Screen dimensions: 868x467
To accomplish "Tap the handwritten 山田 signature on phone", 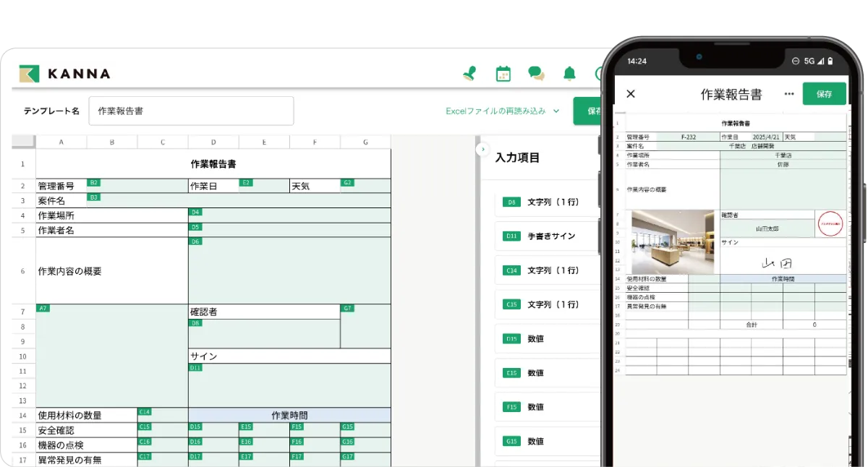I will [775, 263].
